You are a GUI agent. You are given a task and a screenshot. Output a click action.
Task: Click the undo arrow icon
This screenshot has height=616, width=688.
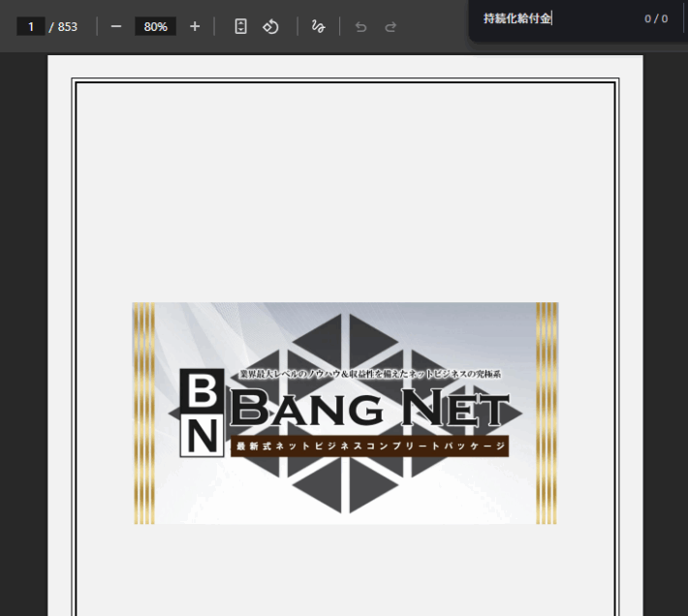360,27
